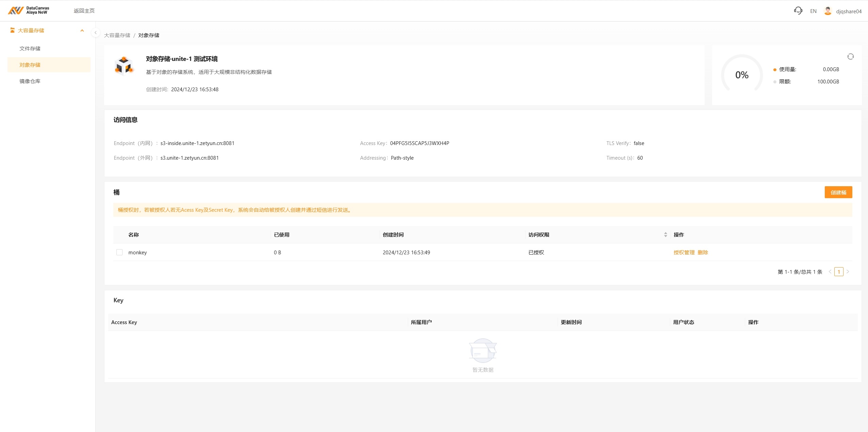Open the djqshare04 account menu

pyautogui.click(x=849, y=11)
